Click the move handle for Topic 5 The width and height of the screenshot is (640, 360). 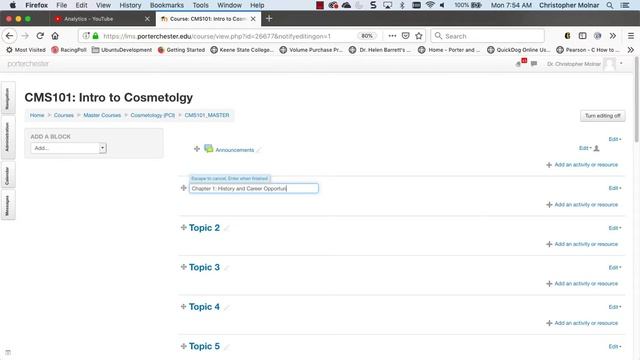tap(184, 346)
